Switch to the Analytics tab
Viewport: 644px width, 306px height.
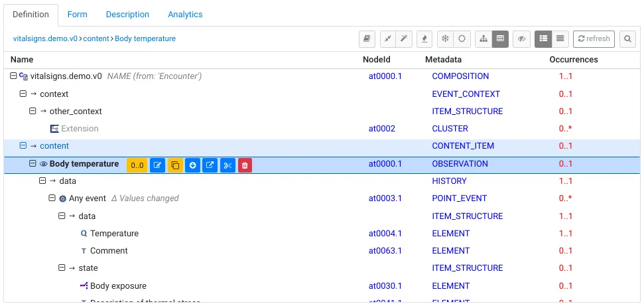[x=185, y=14]
